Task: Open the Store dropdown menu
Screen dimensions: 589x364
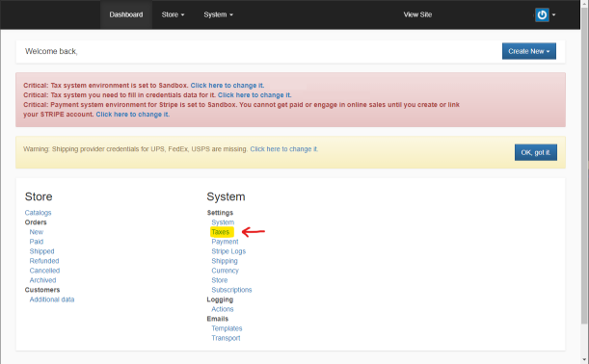Action: point(173,14)
